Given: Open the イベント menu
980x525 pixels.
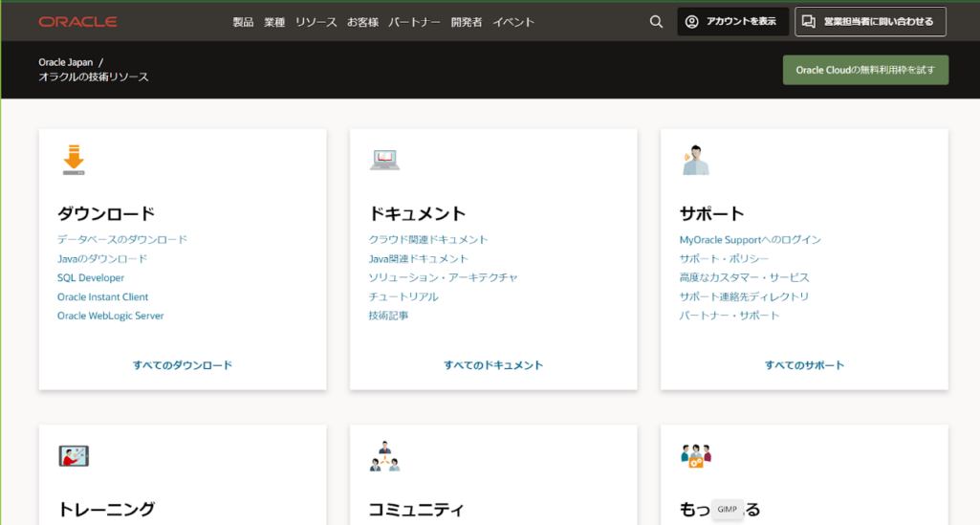Looking at the screenshot, I should 513,22.
